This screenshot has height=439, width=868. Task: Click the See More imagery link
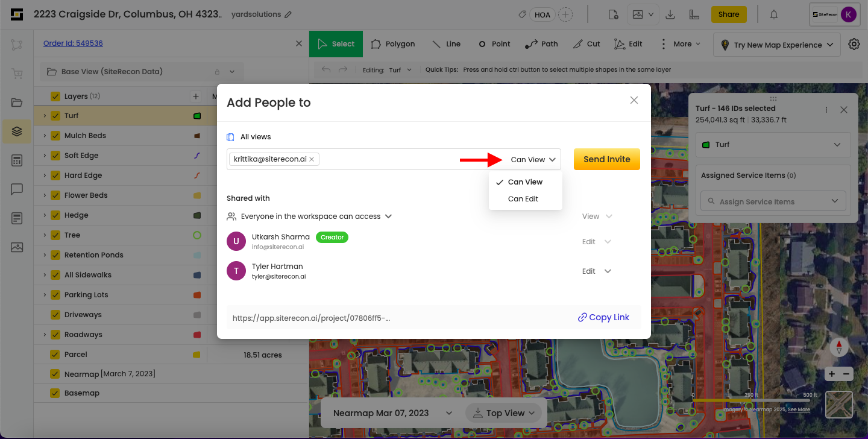coord(799,409)
